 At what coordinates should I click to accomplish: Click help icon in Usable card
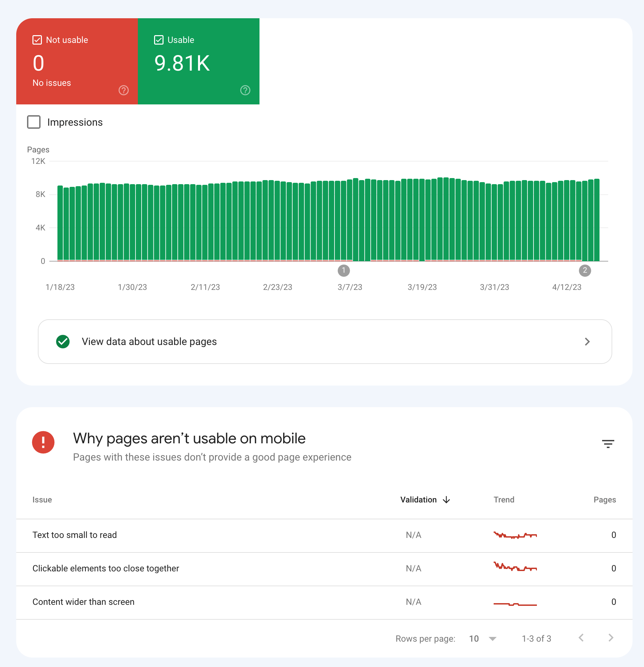(245, 90)
